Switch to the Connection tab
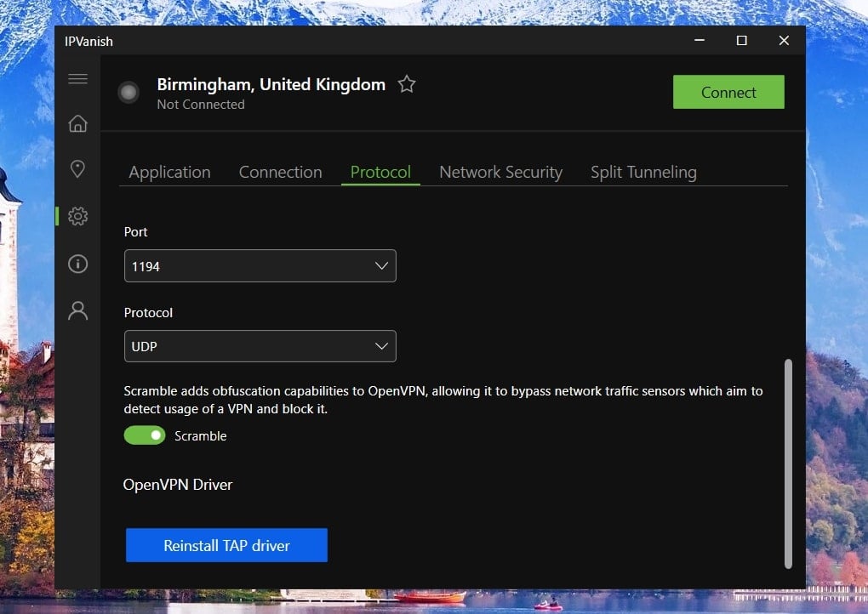Viewport: 868px width, 614px height. point(280,172)
